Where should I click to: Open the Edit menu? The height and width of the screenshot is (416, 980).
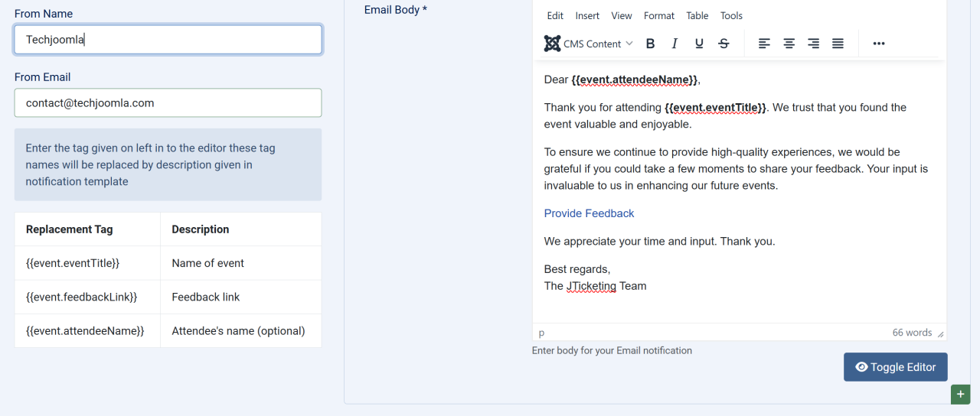555,15
